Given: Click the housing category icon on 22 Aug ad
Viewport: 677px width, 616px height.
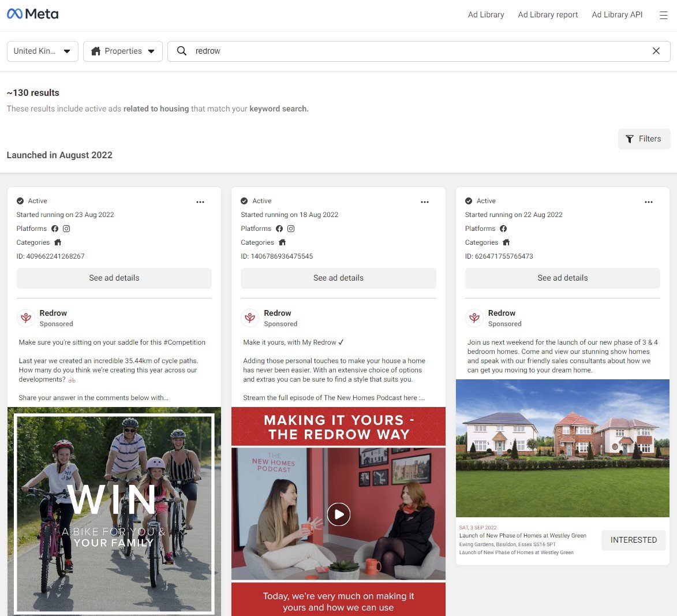Looking at the screenshot, I should pyautogui.click(x=507, y=242).
